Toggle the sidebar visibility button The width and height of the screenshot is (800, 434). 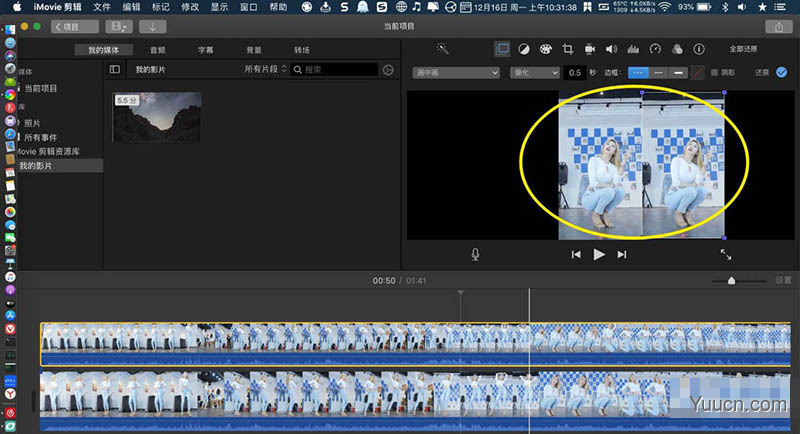[115, 69]
